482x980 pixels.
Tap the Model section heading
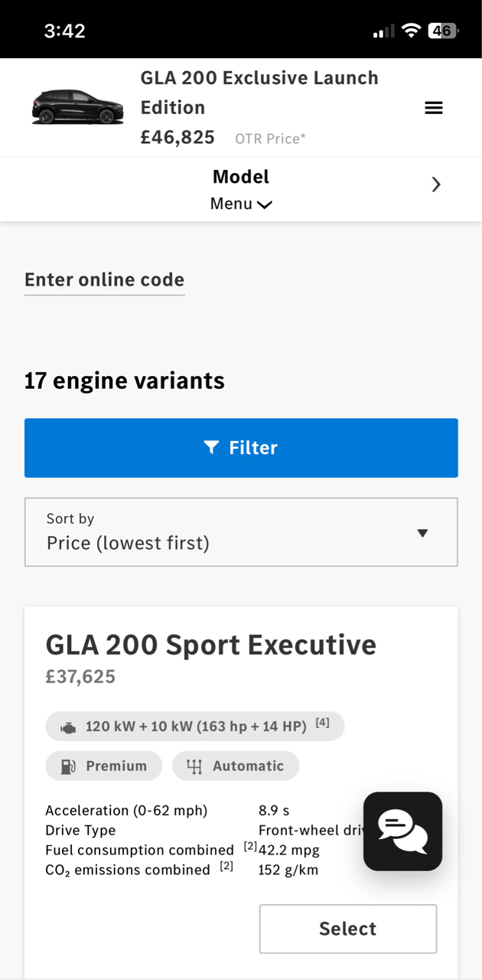pyautogui.click(x=241, y=177)
